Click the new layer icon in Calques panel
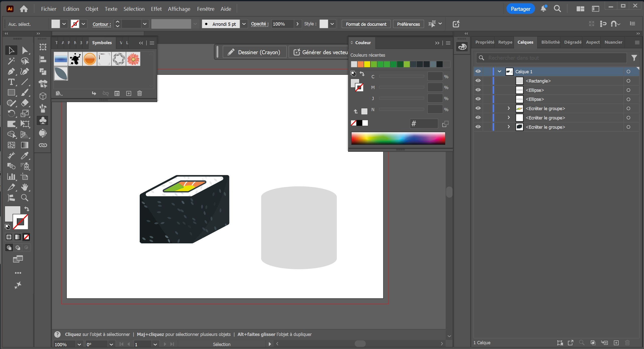The width and height of the screenshot is (644, 349). click(616, 343)
